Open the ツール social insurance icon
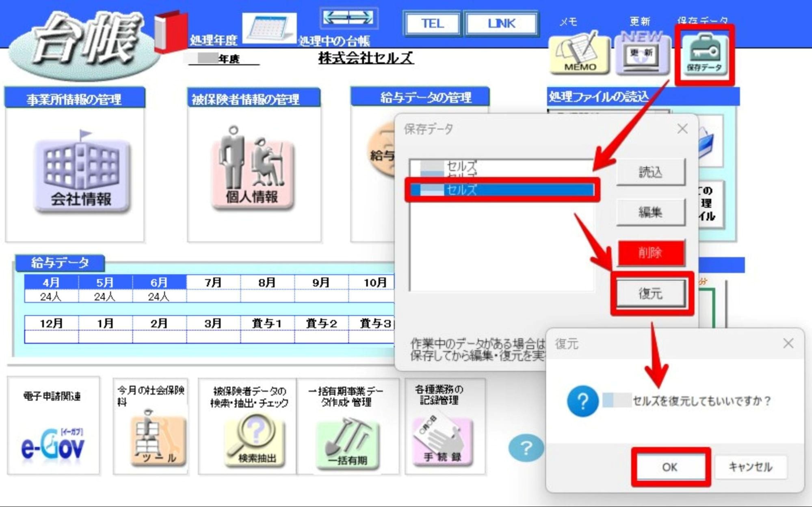Image resolution: width=812 pixels, height=507 pixels. [158, 439]
